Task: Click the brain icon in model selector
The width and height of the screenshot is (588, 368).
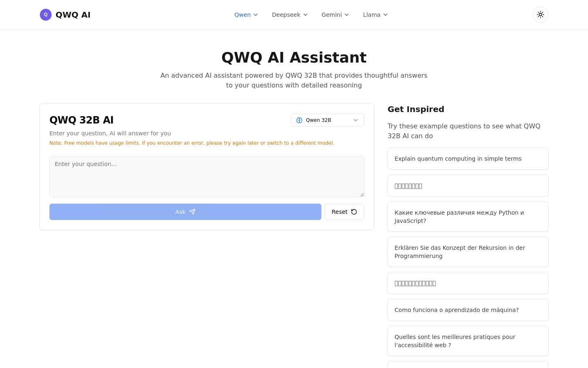Action: pos(299,120)
